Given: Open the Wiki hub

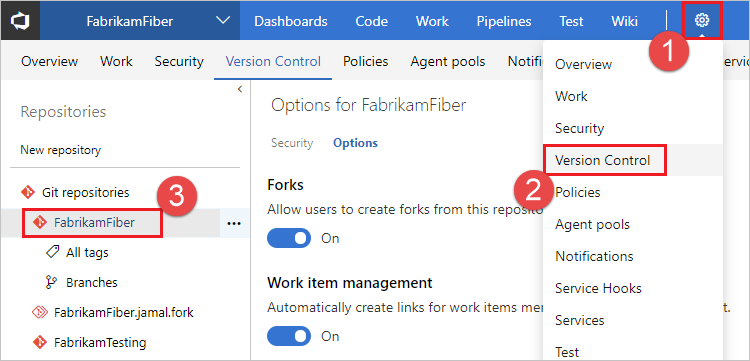Looking at the screenshot, I should [625, 22].
